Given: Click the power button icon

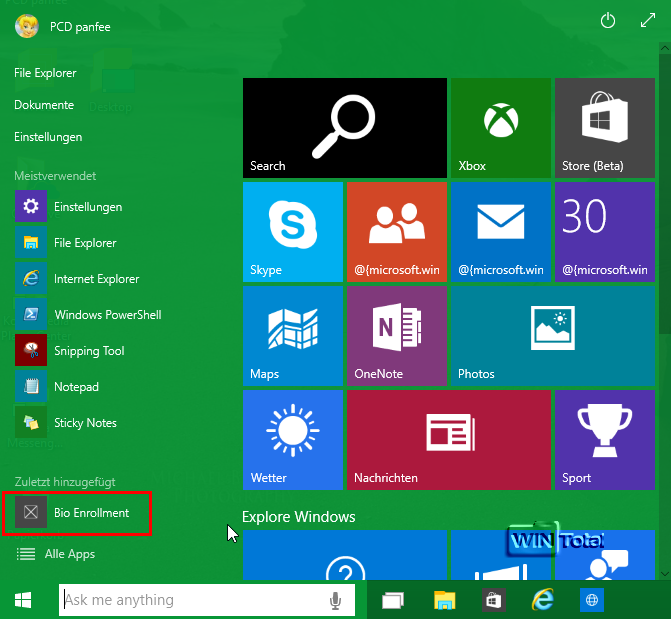Looking at the screenshot, I should point(607,21).
